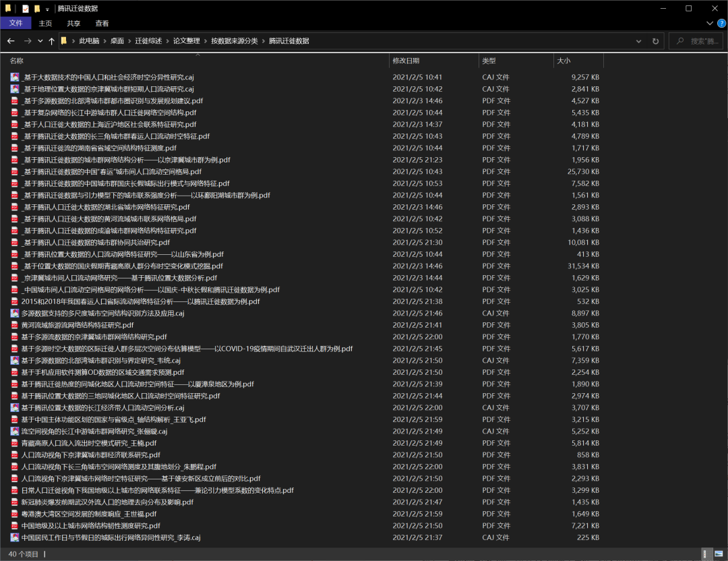The width and height of the screenshot is (728, 561).
Task: Expand the ribbon with the chevron
Action: pos(709,23)
